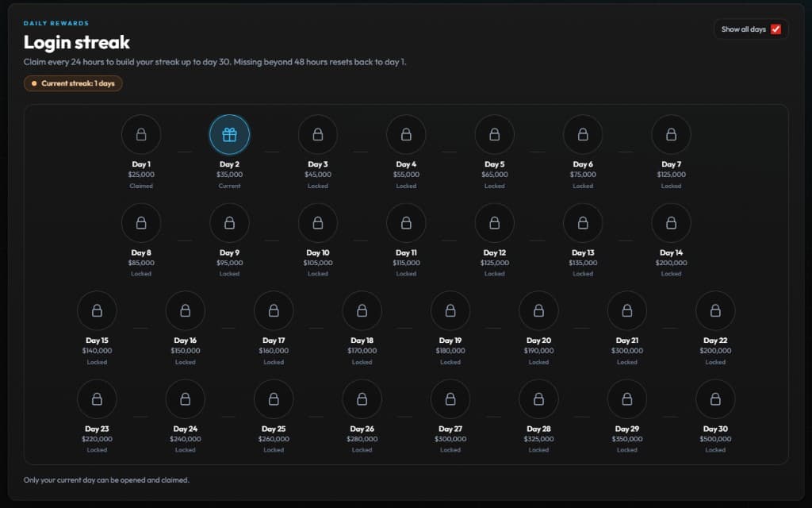Select the Day 9 locked reward icon
812x508 pixels.
pyautogui.click(x=229, y=222)
